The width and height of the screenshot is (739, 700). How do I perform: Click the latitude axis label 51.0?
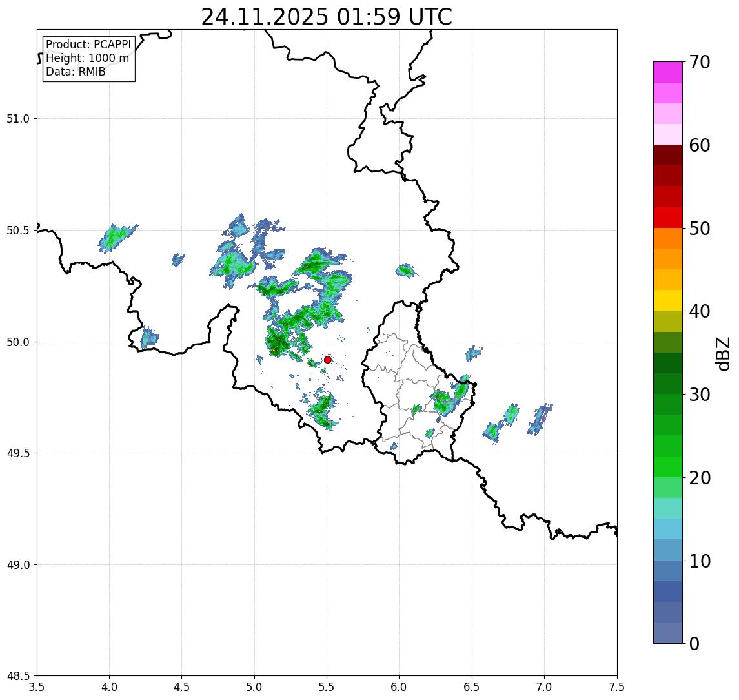(x=18, y=118)
